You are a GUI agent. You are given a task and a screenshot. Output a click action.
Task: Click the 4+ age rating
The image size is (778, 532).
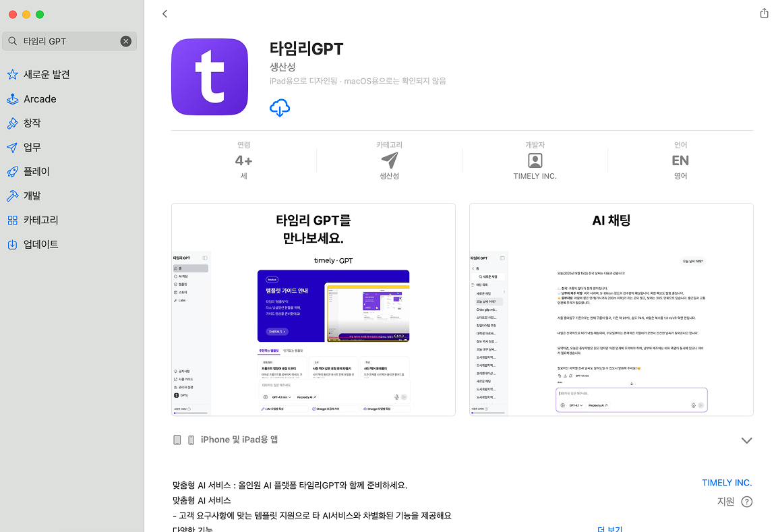click(x=243, y=160)
